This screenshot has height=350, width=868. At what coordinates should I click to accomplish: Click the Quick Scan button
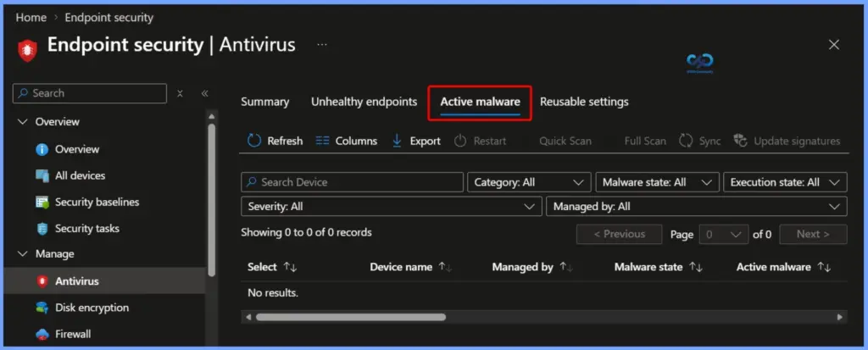tap(565, 142)
